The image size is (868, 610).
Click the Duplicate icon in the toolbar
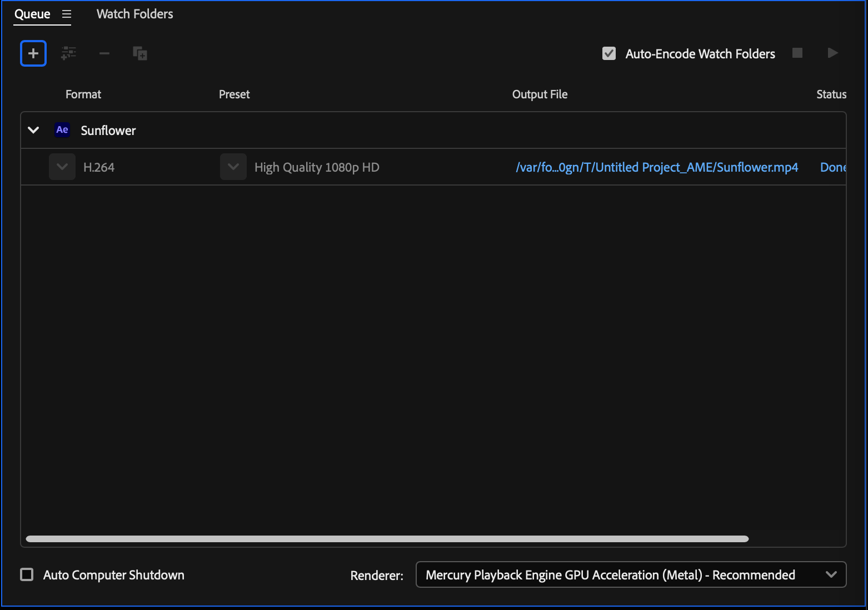coord(139,53)
